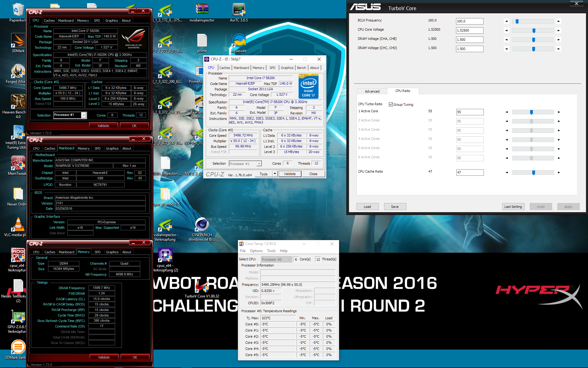Click CPU Cache Ratio input field
The width and height of the screenshot is (588, 368).
coord(470,172)
